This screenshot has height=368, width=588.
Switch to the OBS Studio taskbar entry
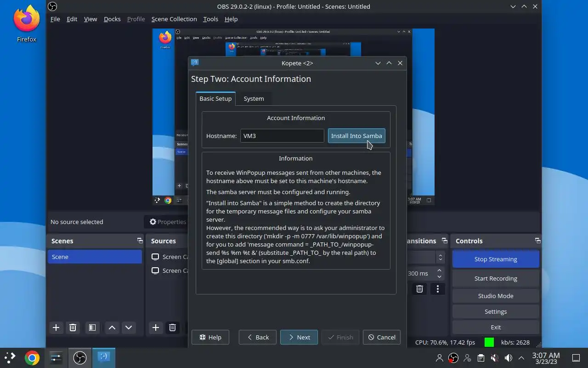pos(80,357)
